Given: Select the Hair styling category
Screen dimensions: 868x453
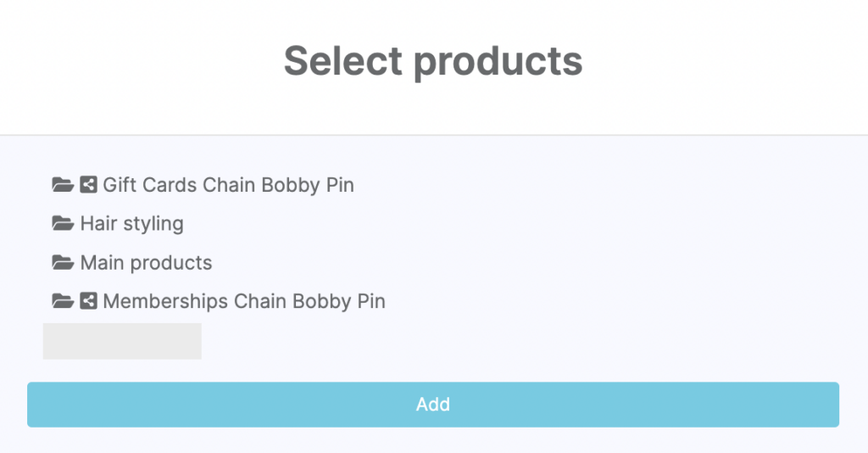Looking at the screenshot, I should pyautogui.click(x=131, y=224).
